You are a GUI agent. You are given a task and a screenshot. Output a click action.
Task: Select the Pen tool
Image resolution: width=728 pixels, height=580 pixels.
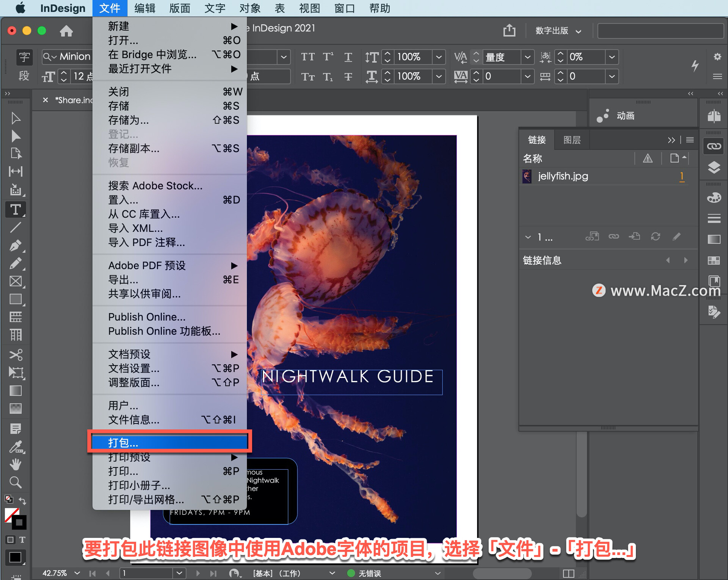tap(16, 245)
